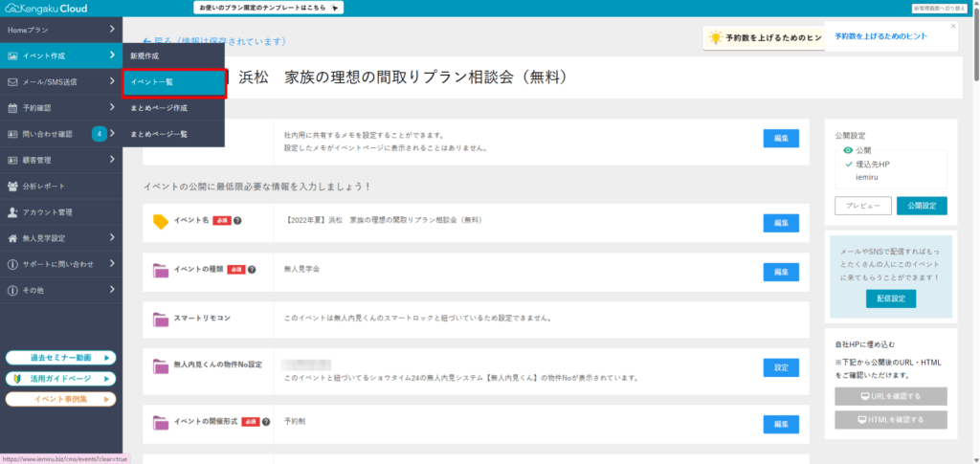Click the アカウント管理 user icon
The height and width of the screenshot is (464, 980).
click(12, 212)
